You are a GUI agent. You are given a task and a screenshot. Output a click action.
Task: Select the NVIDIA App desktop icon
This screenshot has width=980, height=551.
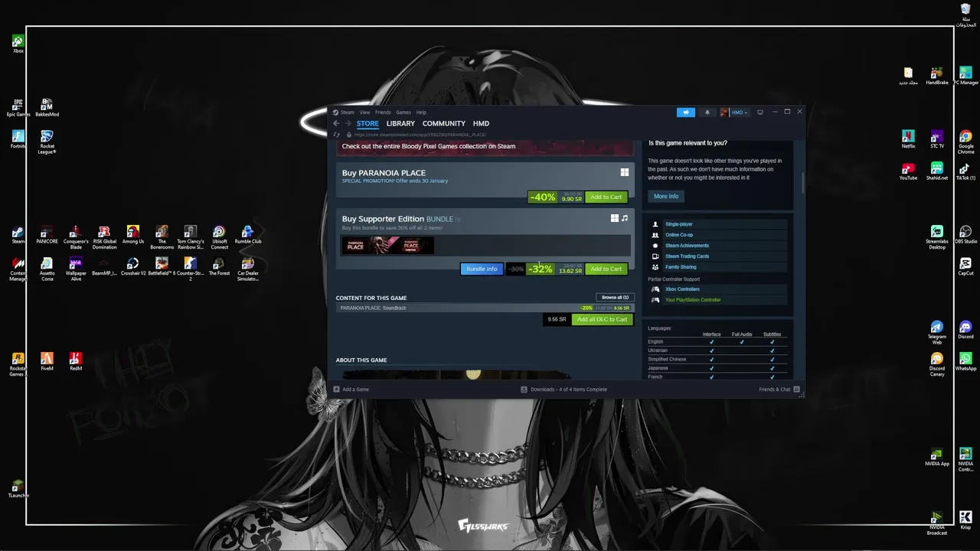(937, 458)
